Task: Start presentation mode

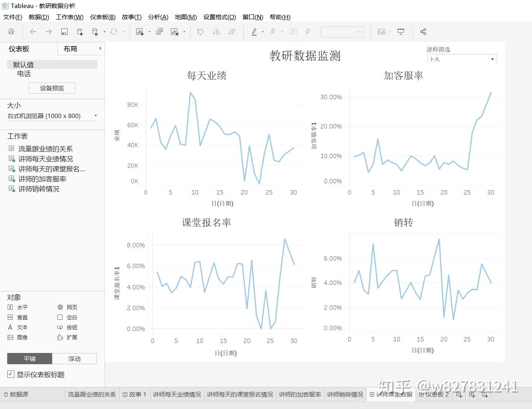Action: click(x=401, y=32)
